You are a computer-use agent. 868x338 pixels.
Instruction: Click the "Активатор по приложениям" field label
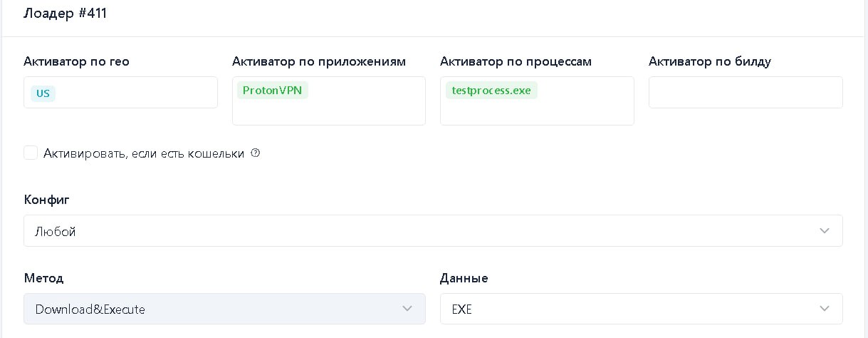(x=318, y=61)
